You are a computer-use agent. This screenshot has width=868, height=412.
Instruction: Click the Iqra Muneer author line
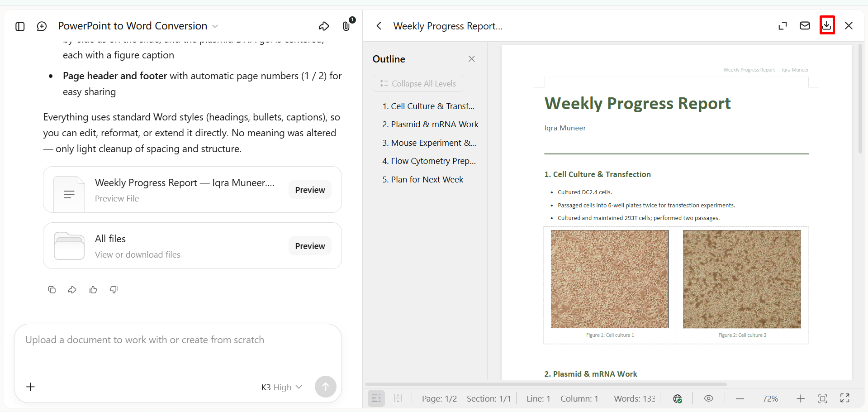click(x=565, y=128)
